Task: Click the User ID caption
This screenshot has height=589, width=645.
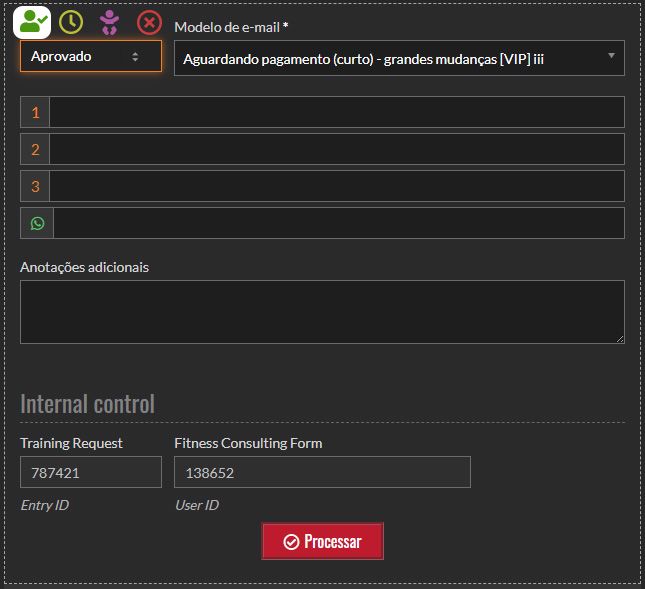Action: [197, 505]
